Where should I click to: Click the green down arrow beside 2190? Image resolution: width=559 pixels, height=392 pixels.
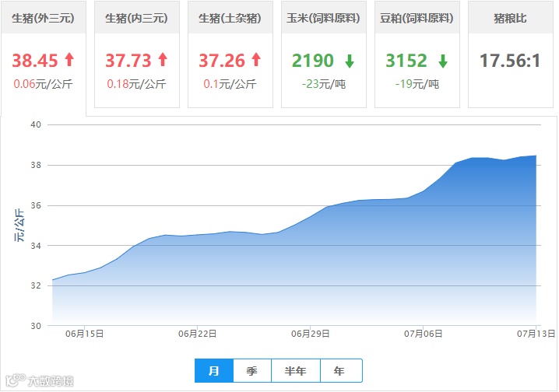tap(350, 61)
